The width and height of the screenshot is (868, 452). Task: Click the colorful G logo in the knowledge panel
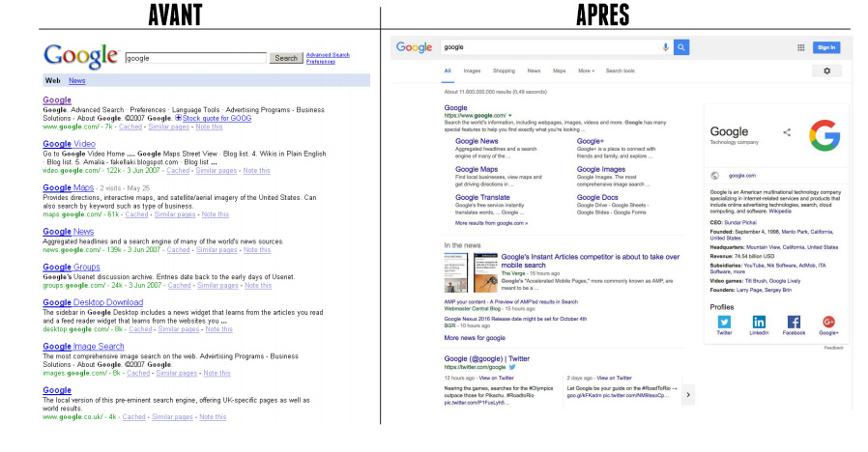pyautogui.click(x=825, y=135)
